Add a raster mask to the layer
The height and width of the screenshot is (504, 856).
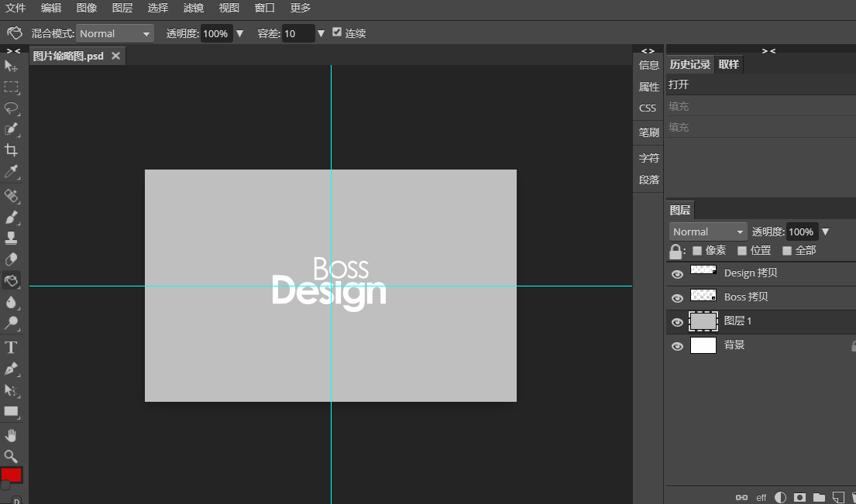[x=799, y=497]
